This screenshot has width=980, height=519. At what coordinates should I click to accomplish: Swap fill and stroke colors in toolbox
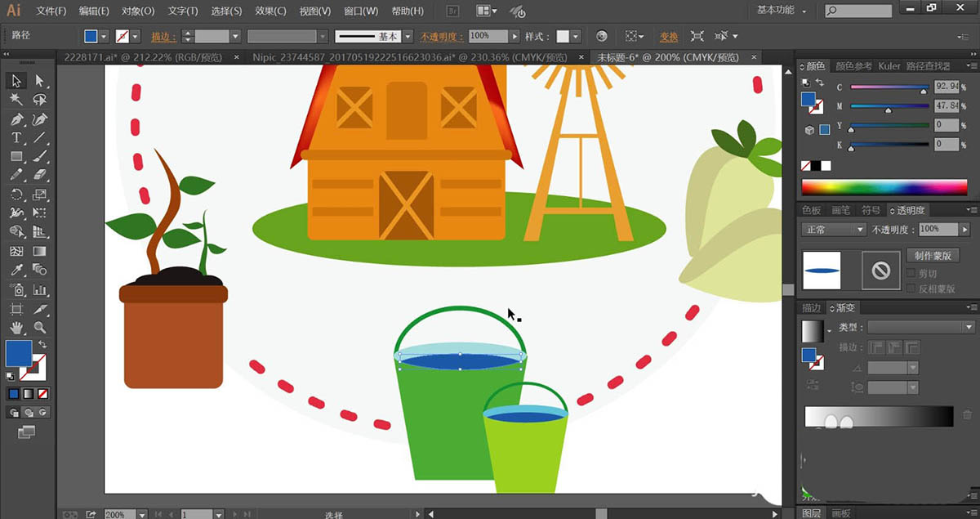pos(42,345)
